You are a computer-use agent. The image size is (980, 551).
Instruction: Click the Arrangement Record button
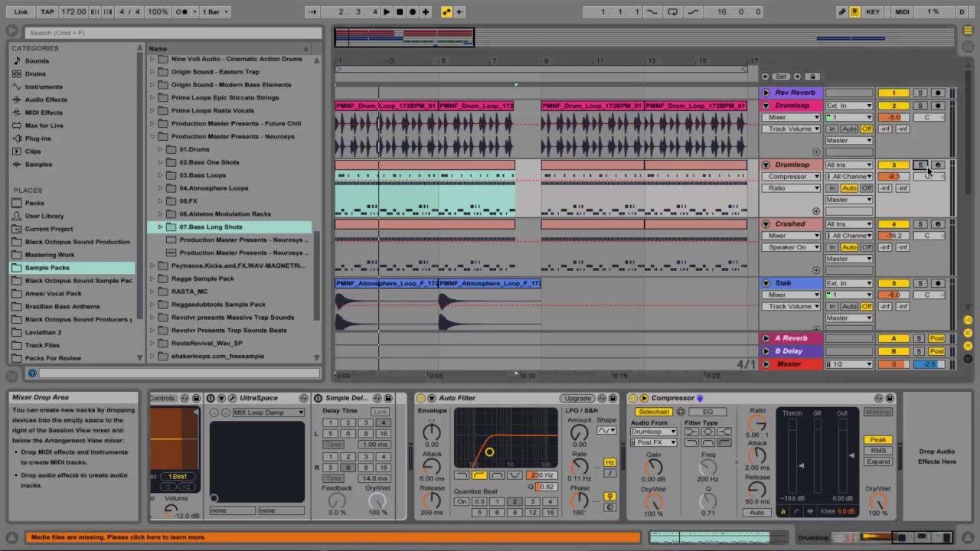pos(413,11)
